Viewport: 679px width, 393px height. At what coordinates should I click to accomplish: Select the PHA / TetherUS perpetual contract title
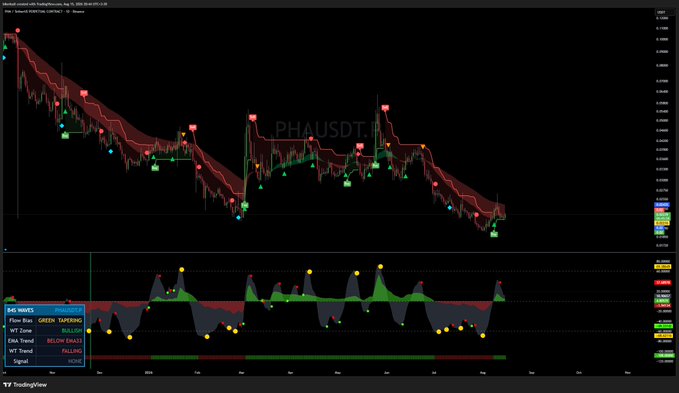pyautogui.click(x=44, y=12)
